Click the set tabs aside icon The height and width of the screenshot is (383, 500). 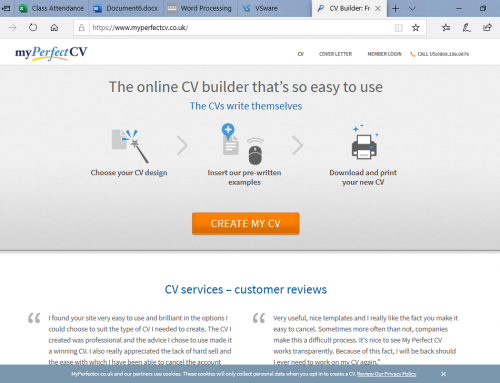coord(6,8)
